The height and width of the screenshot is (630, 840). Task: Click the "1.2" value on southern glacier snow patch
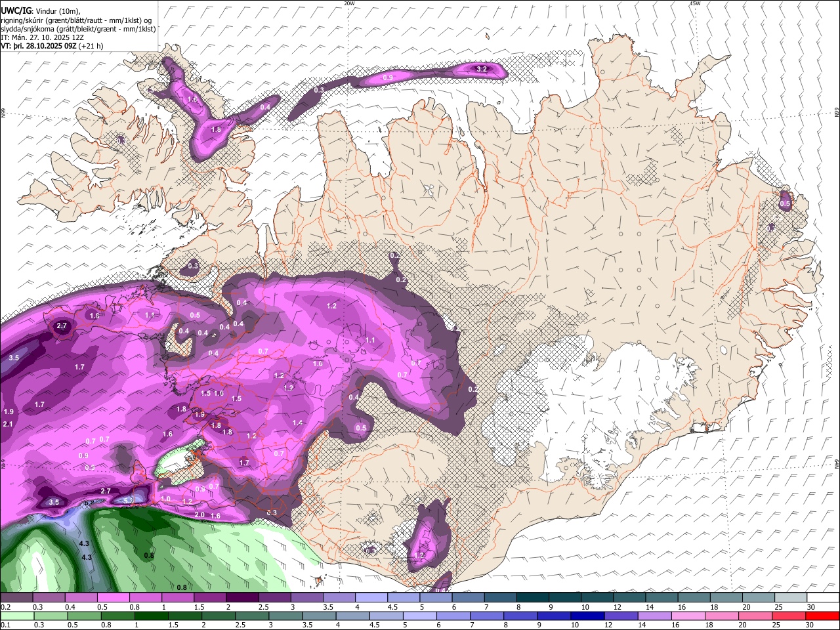click(420, 555)
